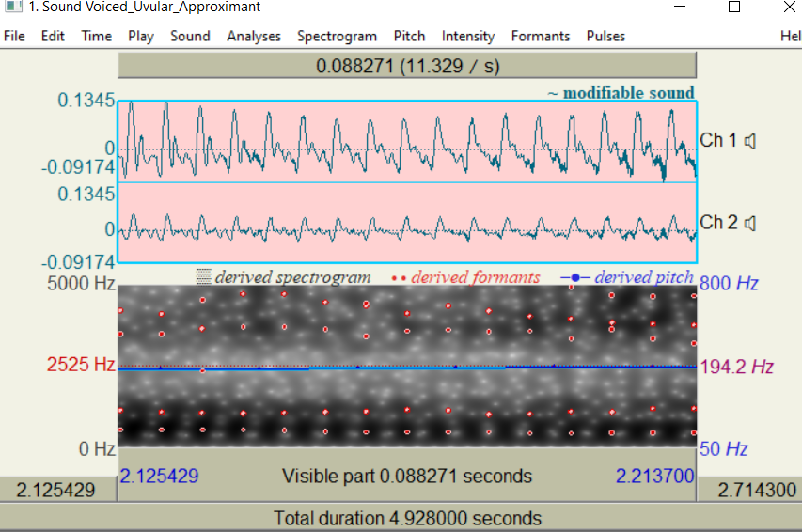Open the Edit menu

point(53,37)
